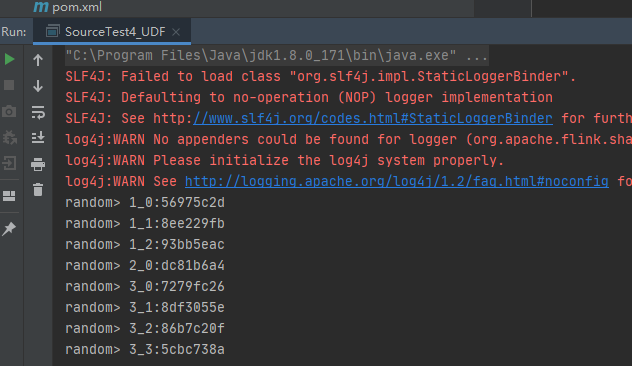
Task: Clear all console output trash icon
Action: click(38, 189)
